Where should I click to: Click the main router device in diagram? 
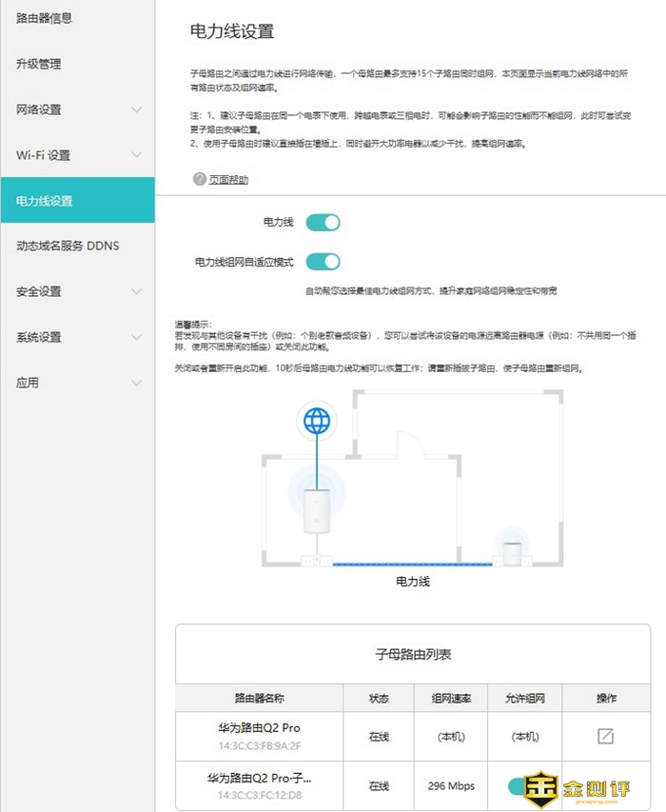point(315,511)
